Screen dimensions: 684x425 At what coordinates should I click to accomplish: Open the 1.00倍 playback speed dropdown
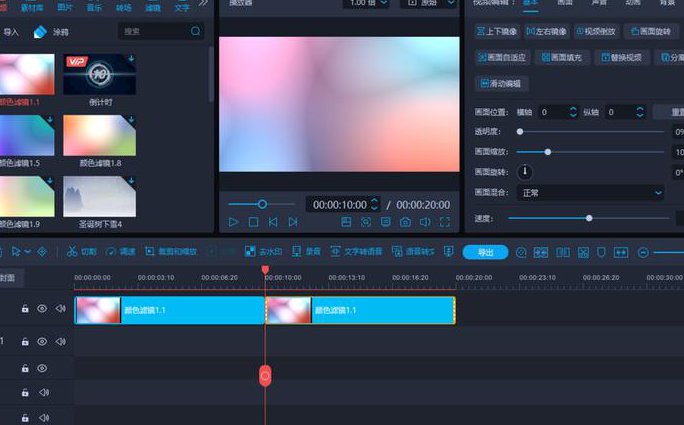pos(366,3)
